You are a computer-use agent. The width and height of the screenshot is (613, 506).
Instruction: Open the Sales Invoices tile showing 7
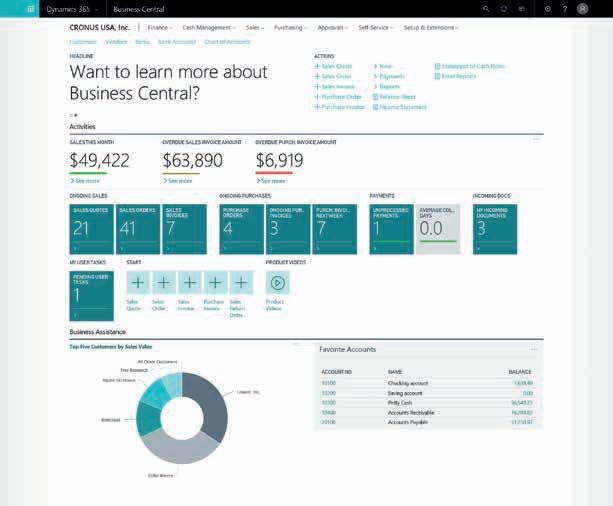pyautogui.click(x=185, y=229)
